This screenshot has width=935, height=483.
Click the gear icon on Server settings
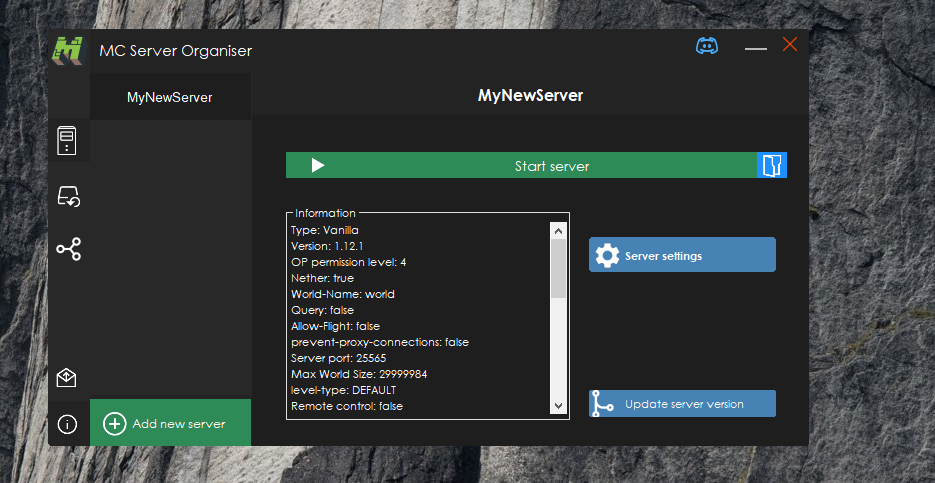(x=607, y=256)
